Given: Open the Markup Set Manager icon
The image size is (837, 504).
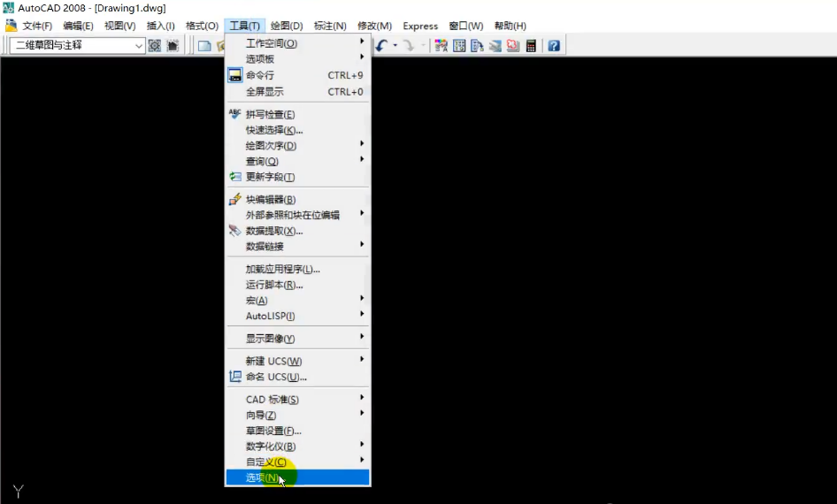Looking at the screenshot, I should (512, 46).
